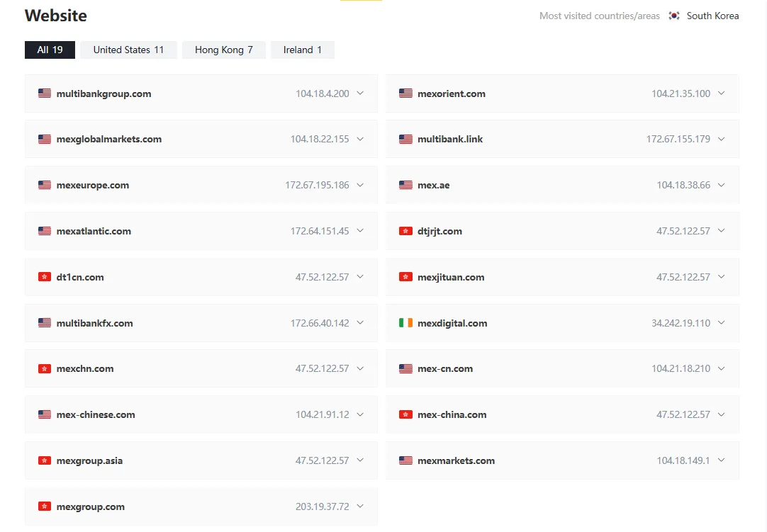This screenshot has height=532, width=767.
Task: Filter by Ireland 1 tab
Action: 302,50
